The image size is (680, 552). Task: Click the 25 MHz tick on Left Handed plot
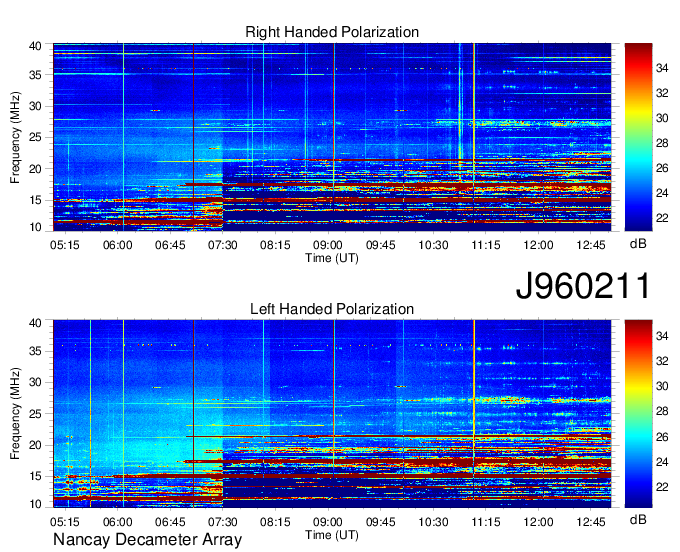tap(35, 414)
